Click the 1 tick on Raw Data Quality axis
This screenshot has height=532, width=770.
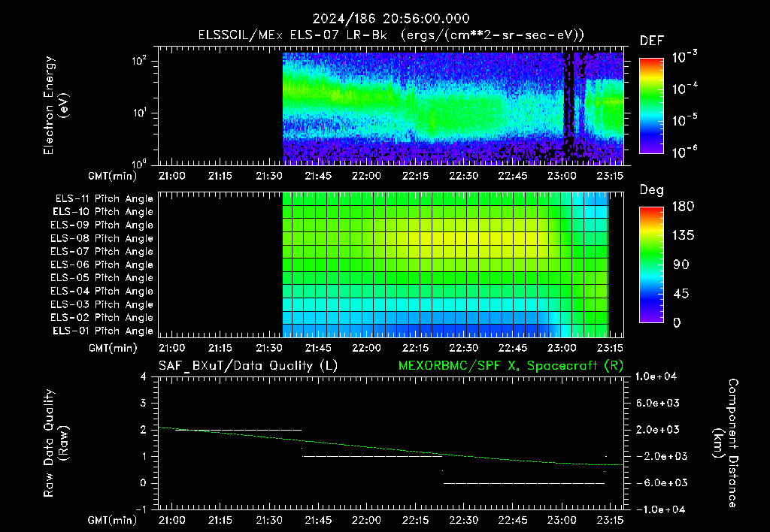143,456
